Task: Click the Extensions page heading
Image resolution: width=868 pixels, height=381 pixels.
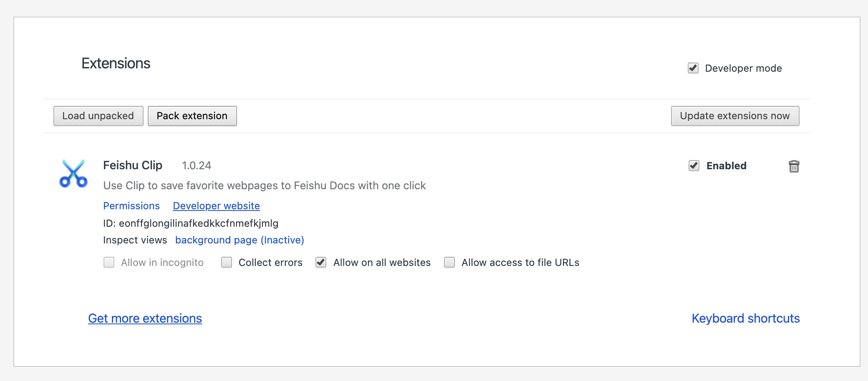Action: (116, 63)
